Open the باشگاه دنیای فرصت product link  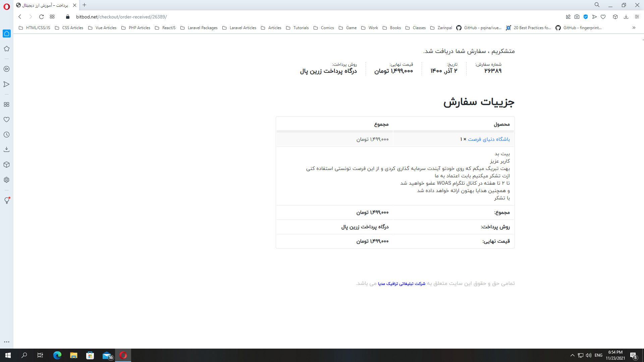coord(489,139)
